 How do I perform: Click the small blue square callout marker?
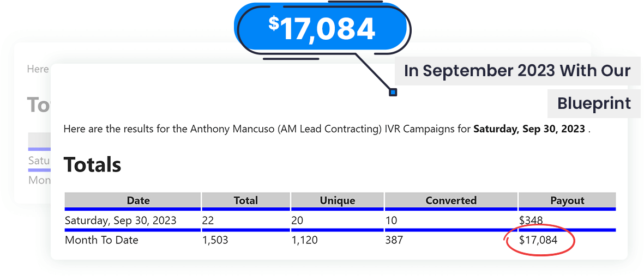[393, 93]
